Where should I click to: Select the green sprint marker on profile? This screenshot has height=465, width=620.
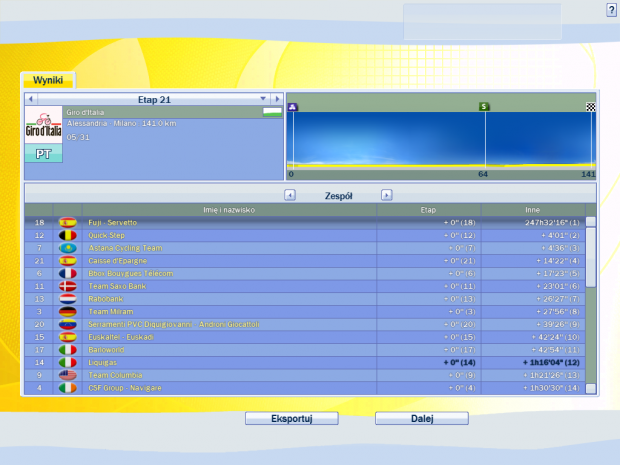pyautogui.click(x=485, y=106)
